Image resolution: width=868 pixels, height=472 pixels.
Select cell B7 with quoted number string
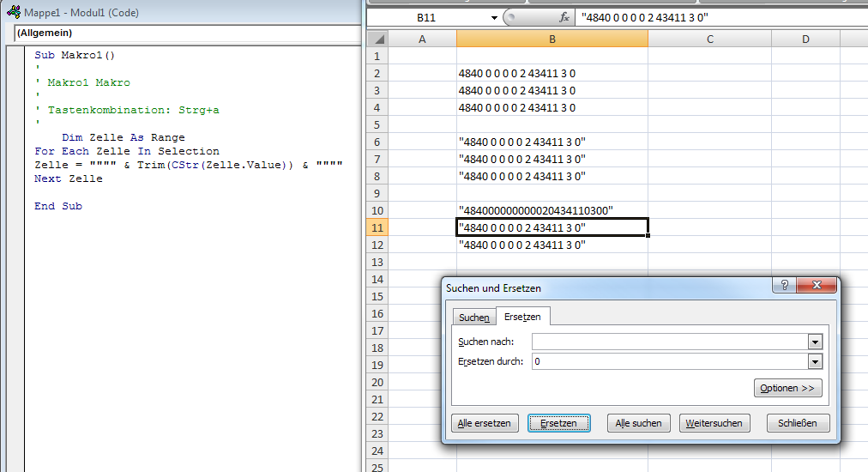pyautogui.click(x=552, y=159)
